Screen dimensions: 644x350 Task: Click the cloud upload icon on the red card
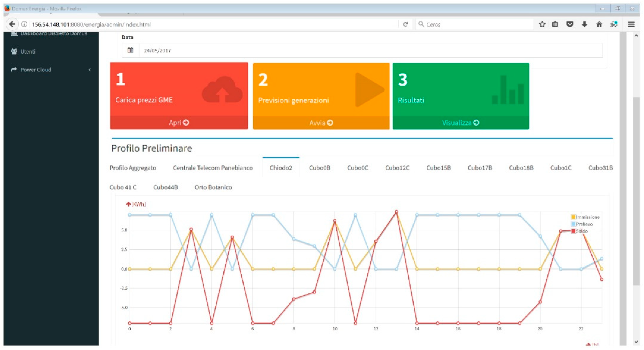coord(222,90)
